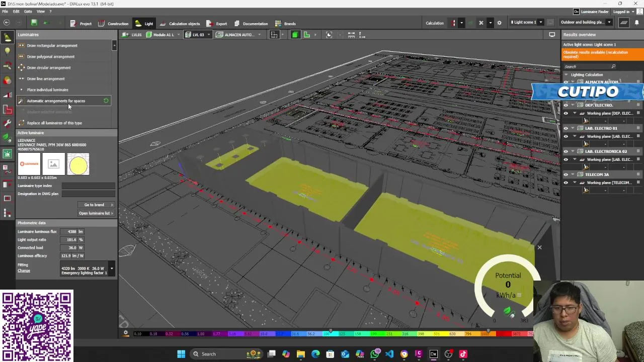This screenshot has height=362, width=644.
Task: Open the green leaf energy tool in sidebar
Action: click(x=7, y=137)
